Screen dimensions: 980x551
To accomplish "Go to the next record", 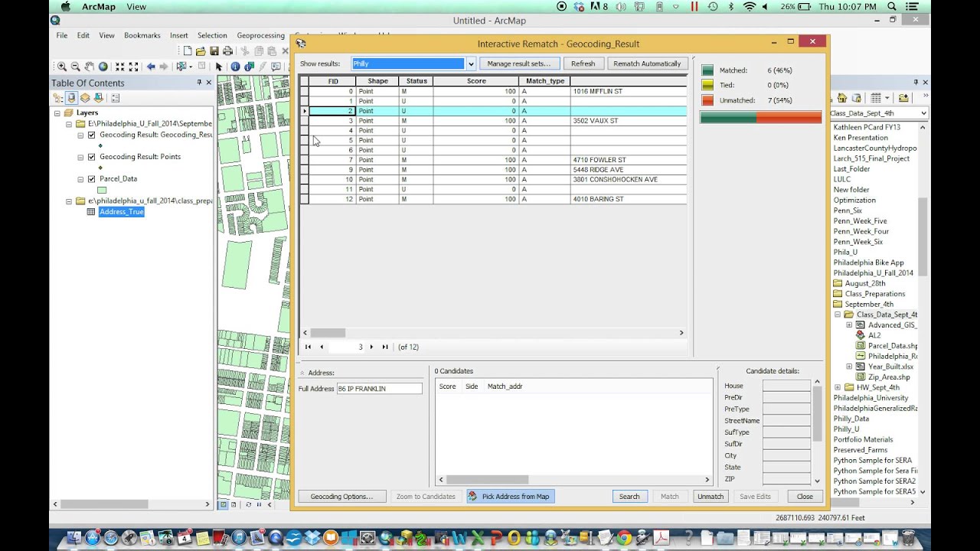I will pos(372,347).
